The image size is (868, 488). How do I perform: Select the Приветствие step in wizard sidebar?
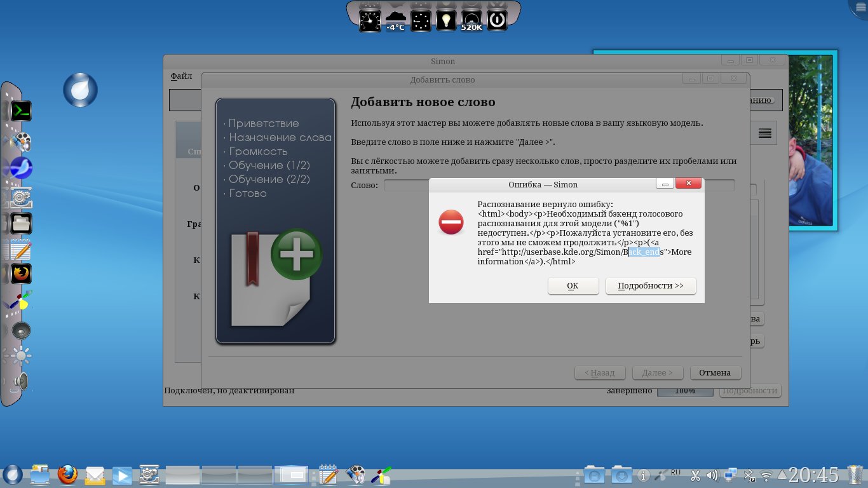tap(264, 123)
